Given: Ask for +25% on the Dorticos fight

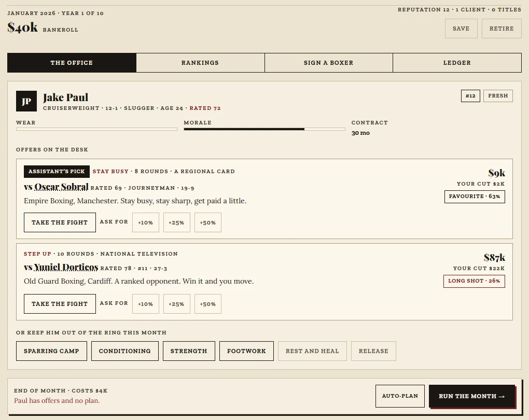Looking at the screenshot, I should [x=176, y=304].
